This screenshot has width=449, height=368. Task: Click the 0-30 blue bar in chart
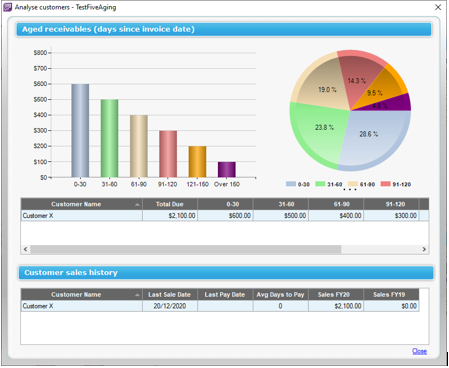click(x=80, y=131)
